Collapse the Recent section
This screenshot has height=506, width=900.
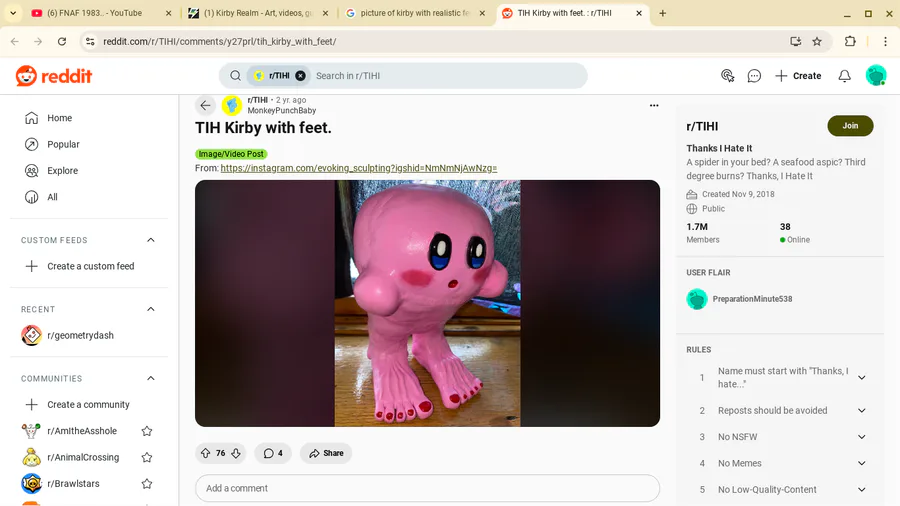[150, 309]
